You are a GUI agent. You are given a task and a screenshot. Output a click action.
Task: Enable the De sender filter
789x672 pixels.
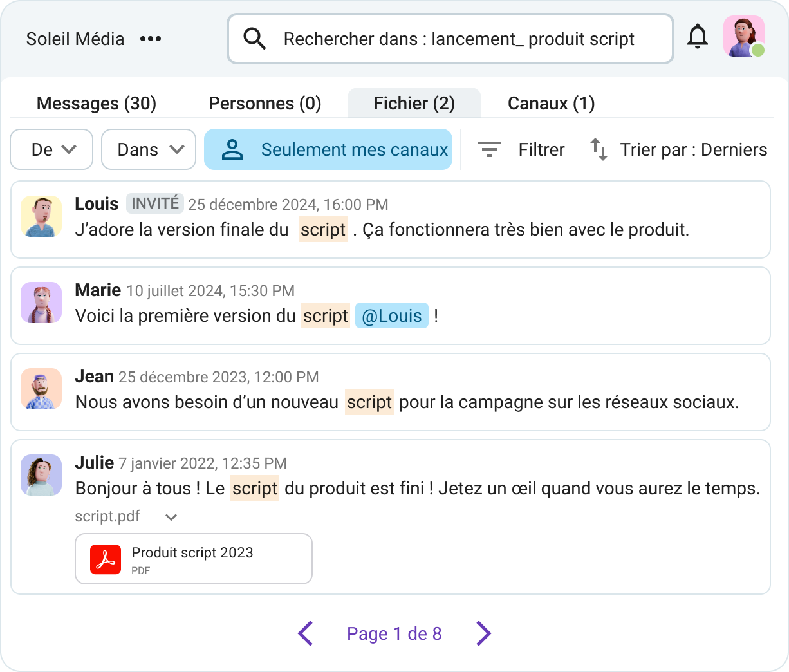(51, 149)
